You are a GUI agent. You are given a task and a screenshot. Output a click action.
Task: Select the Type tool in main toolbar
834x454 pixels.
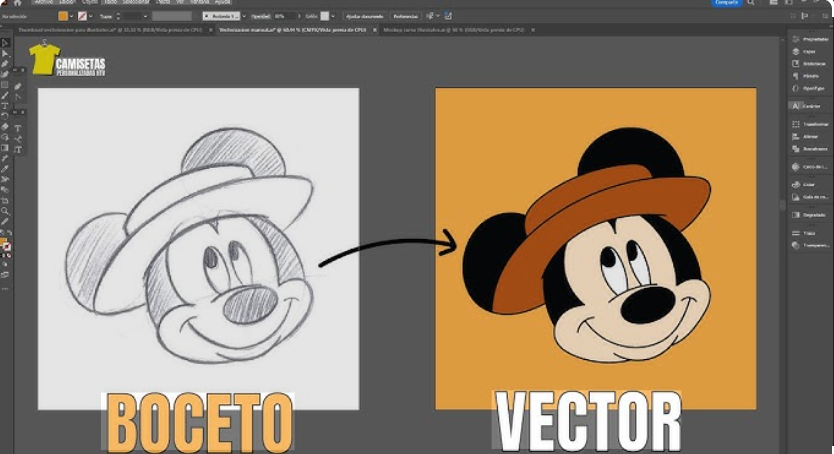tap(5, 106)
